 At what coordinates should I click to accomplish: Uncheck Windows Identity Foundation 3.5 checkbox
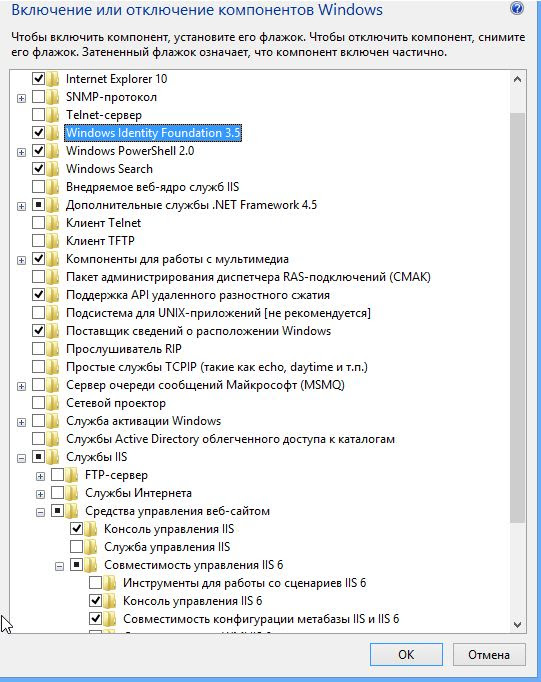point(38,133)
